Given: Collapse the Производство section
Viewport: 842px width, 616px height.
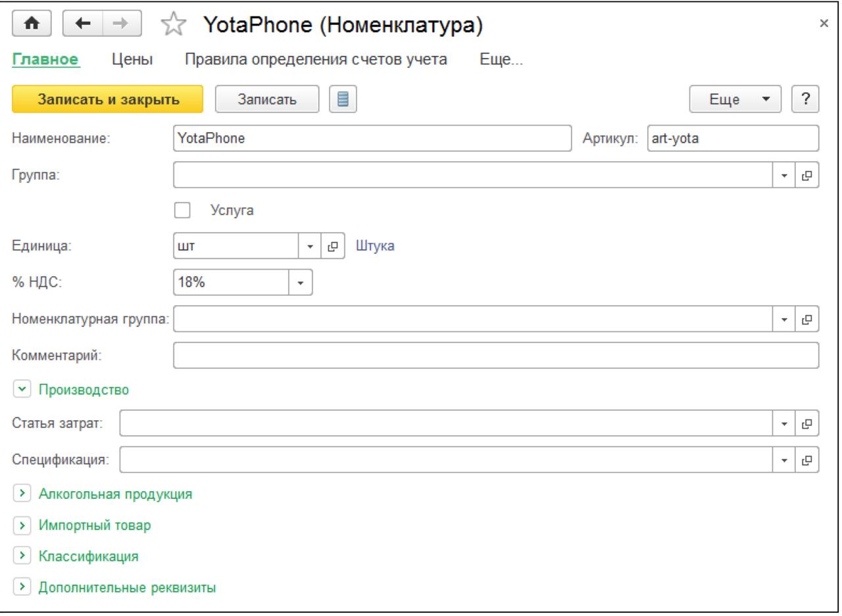Looking at the screenshot, I should coord(21,390).
